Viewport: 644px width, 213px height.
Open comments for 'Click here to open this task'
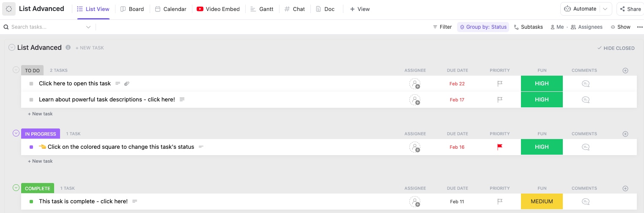coord(586,84)
